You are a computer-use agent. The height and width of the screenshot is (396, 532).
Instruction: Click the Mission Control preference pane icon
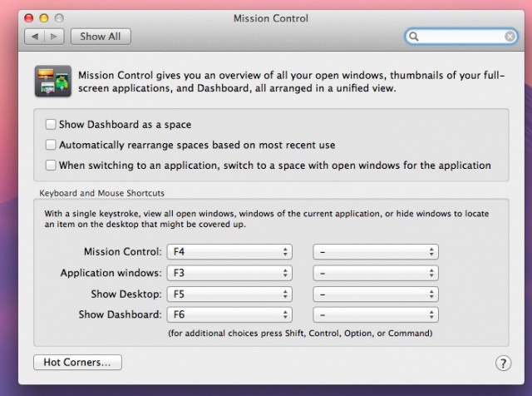coord(53,82)
